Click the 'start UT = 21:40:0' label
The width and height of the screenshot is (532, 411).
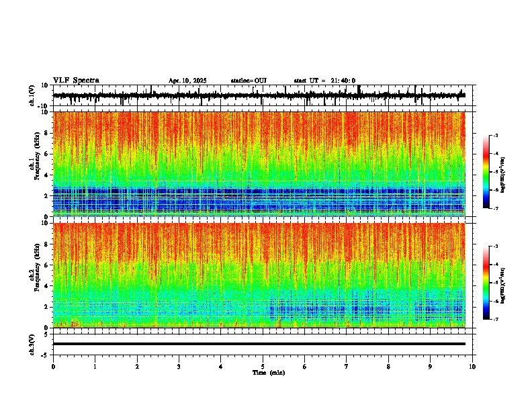(x=324, y=81)
